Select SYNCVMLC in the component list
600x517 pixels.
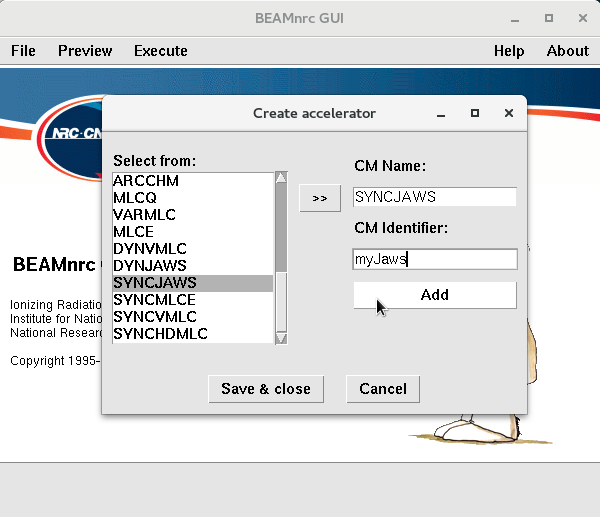point(193,317)
